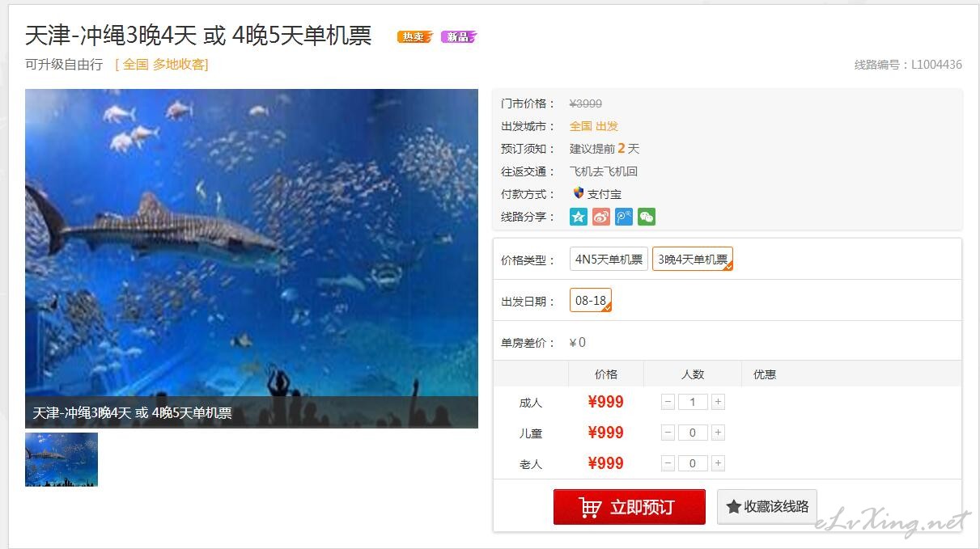Click the adult quantity input field
The image size is (980, 549).
coord(693,402)
